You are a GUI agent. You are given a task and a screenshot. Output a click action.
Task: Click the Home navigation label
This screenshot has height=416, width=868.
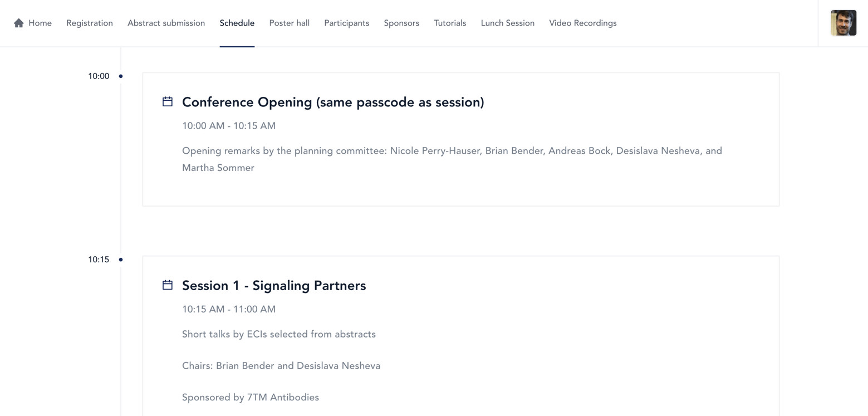[x=40, y=23]
